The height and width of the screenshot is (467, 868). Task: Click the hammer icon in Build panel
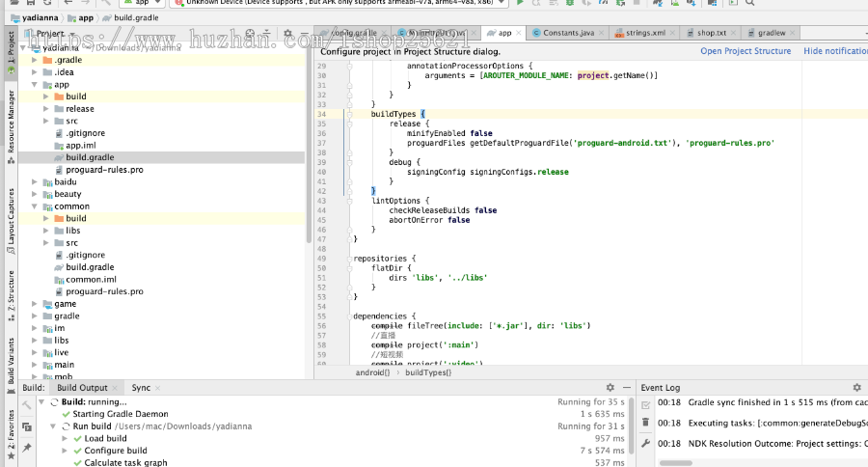(x=27, y=406)
